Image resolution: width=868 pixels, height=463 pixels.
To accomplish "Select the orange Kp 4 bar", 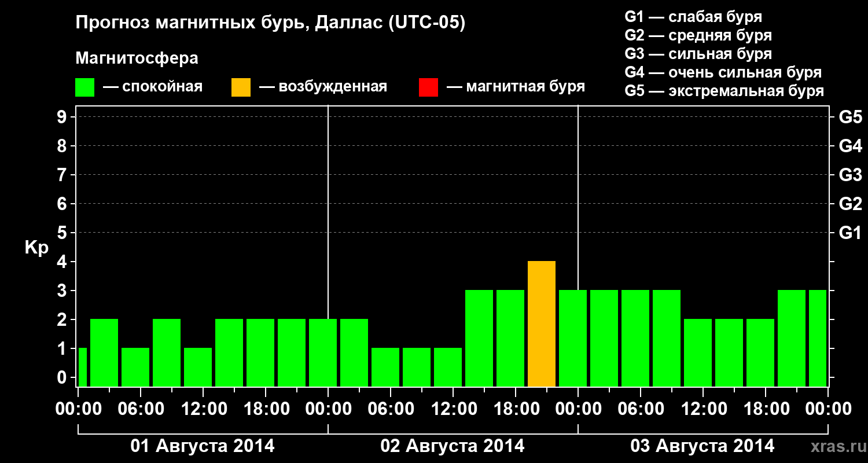I will click(x=542, y=324).
